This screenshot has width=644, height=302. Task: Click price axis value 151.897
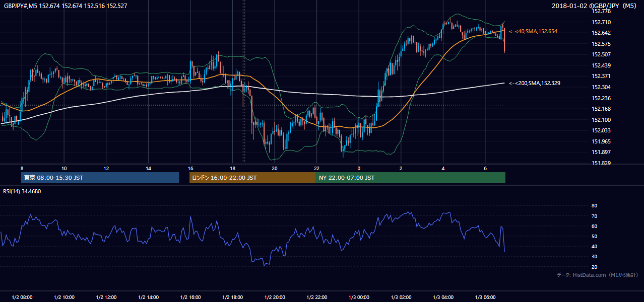(x=601, y=152)
